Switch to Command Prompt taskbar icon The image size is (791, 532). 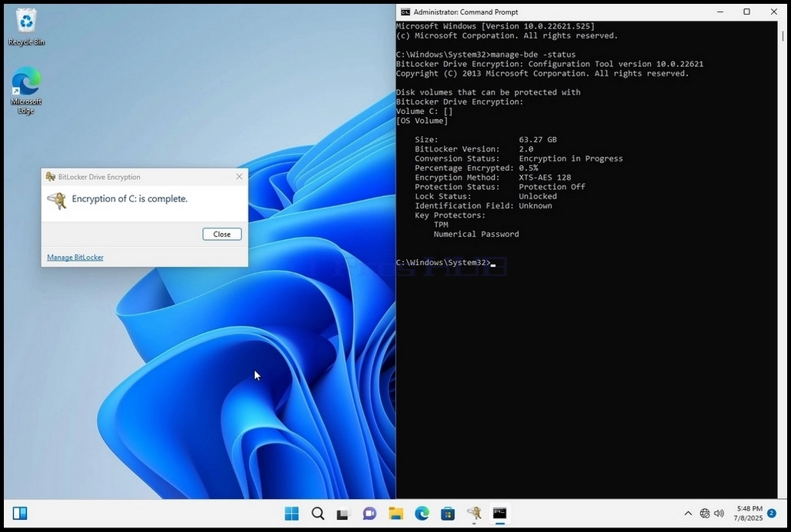point(500,514)
